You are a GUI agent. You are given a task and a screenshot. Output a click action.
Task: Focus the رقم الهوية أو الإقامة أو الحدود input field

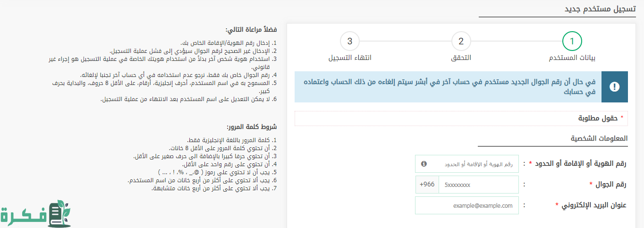[472, 164]
